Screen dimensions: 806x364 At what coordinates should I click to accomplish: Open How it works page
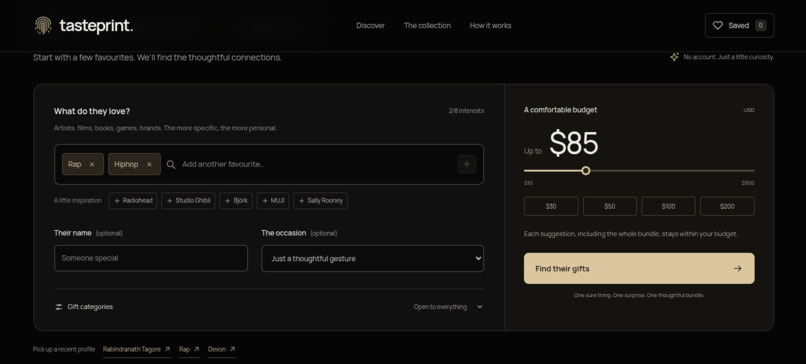click(490, 25)
